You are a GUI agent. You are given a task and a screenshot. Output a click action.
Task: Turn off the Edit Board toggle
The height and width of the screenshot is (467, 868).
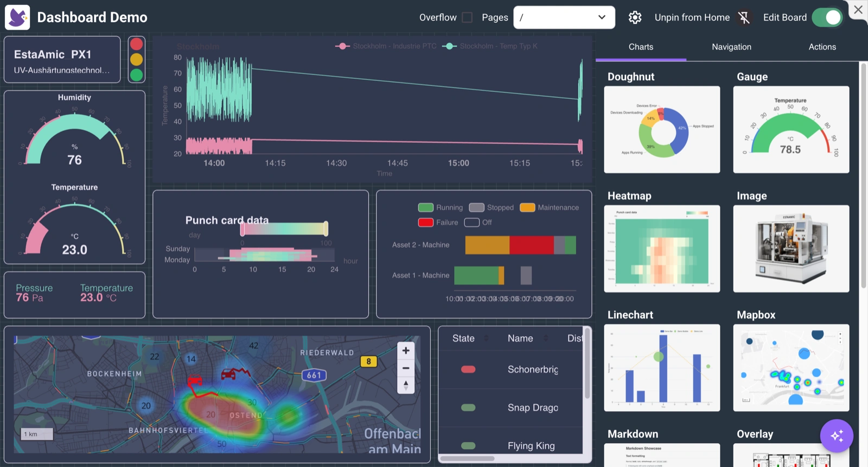click(x=827, y=17)
